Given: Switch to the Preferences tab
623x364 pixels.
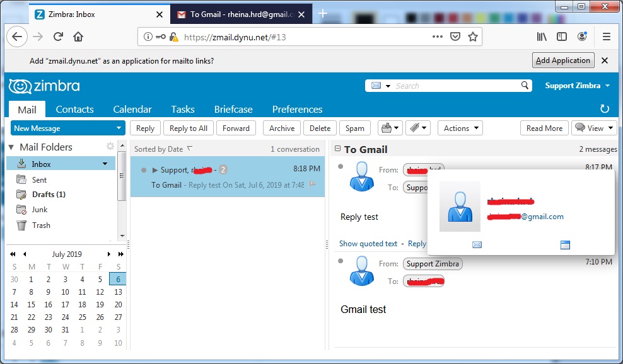Looking at the screenshot, I should (297, 109).
